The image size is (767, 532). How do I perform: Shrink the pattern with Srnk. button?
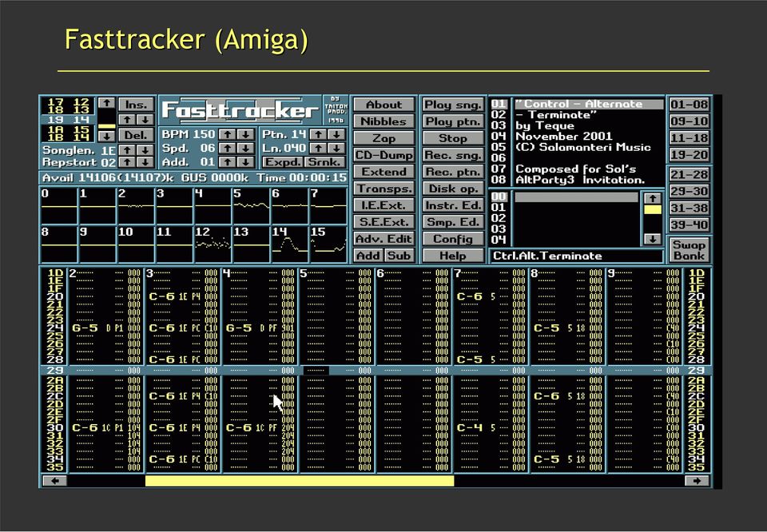324,162
